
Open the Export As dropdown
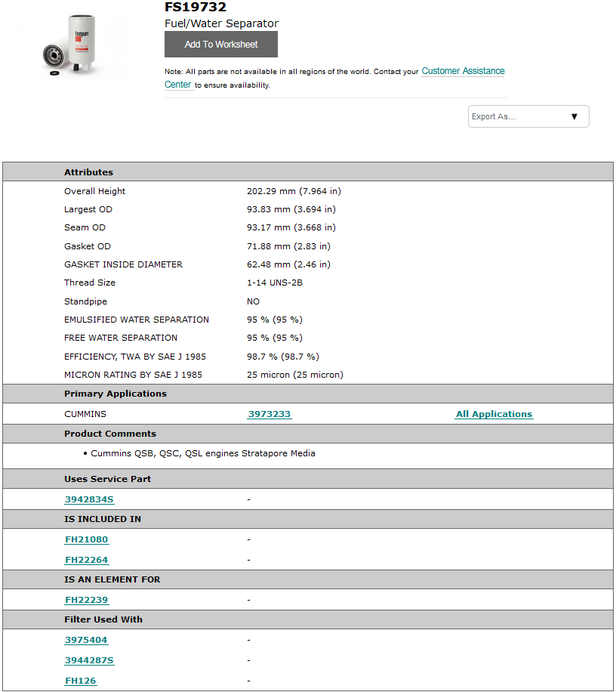click(x=528, y=116)
